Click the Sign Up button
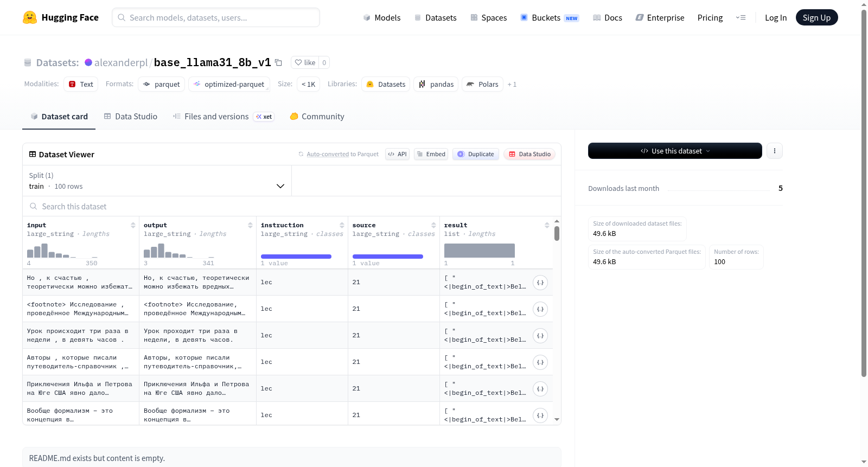868x467 pixels. (817, 17)
